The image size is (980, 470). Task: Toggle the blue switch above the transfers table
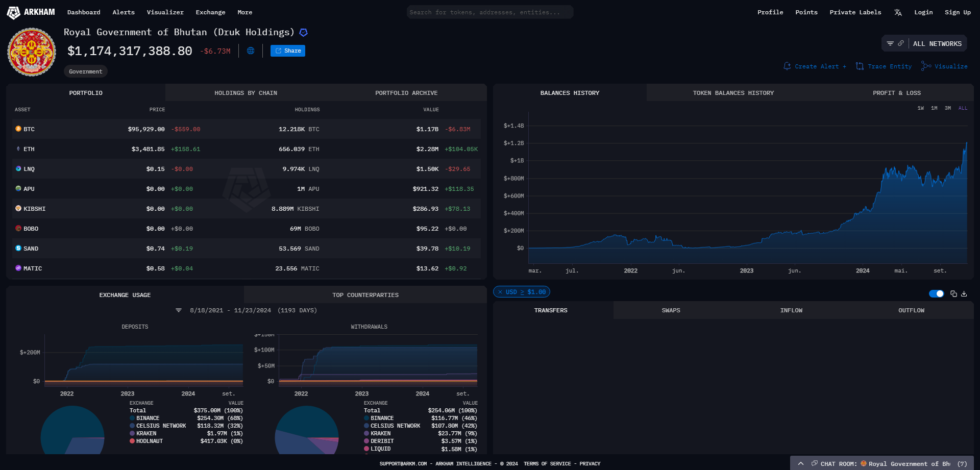point(936,294)
